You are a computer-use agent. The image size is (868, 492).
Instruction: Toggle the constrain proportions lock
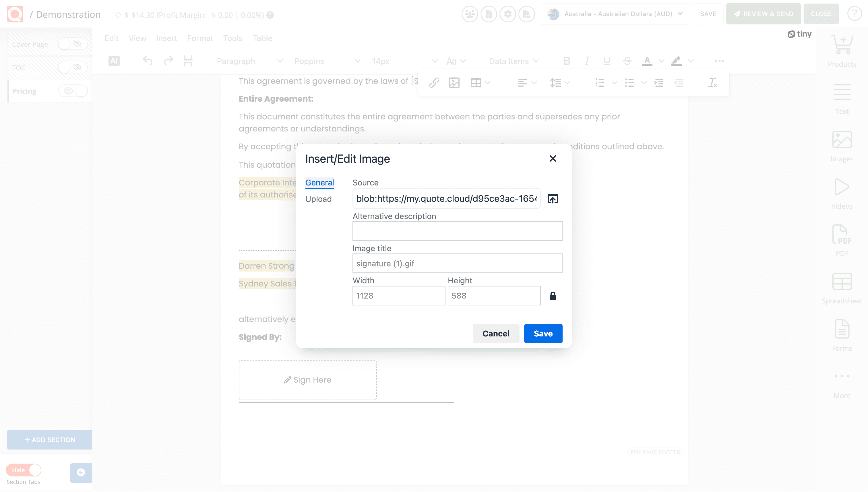(553, 295)
